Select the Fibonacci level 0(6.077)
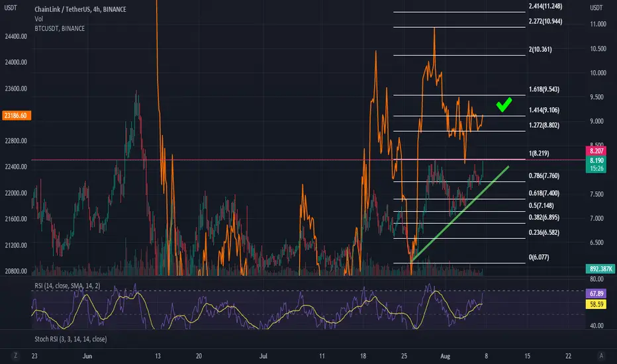The height and width of the screenshot is (364, 617). tap(539, 257)
